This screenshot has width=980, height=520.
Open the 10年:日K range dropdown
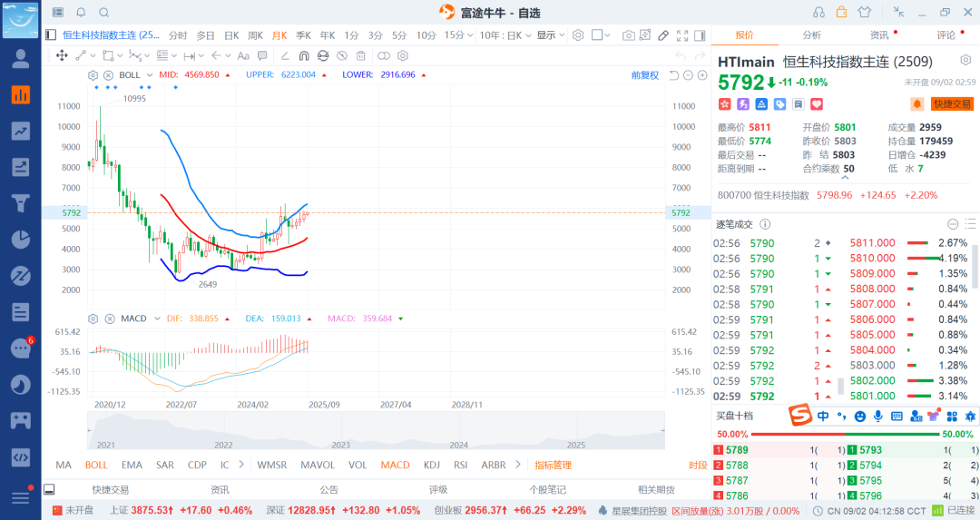click(x=505, y=35)
